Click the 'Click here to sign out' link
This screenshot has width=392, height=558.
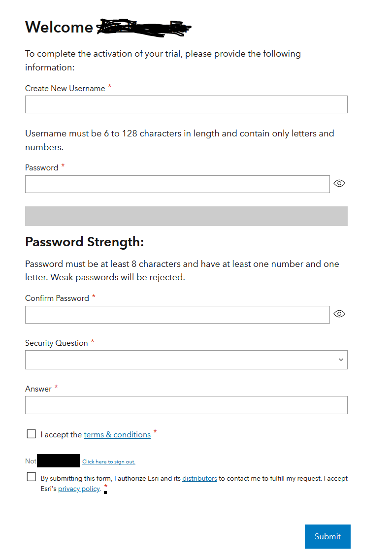click(109, 462)
